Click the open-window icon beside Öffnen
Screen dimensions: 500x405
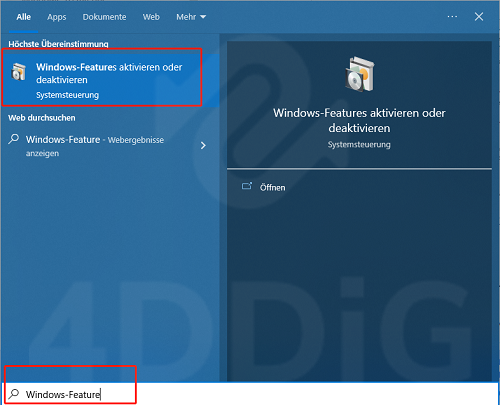247,186
